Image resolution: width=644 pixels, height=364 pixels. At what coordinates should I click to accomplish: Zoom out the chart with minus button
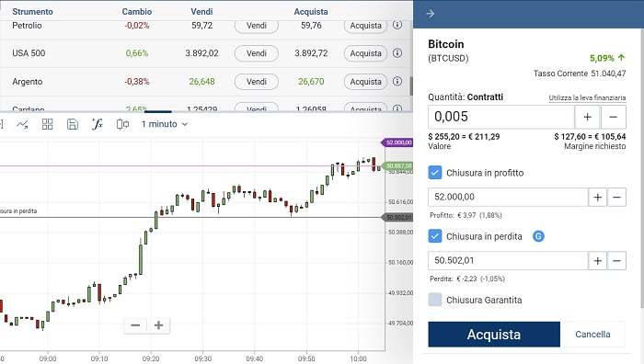pyautogui.click(x=135, y=325)
